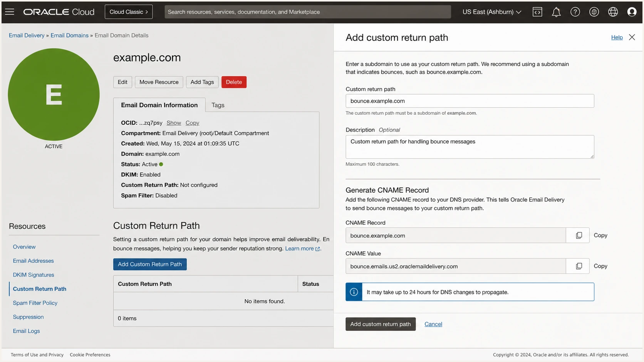
Task: Open Overview in the Resources list
Action: [x=24, y=247]
